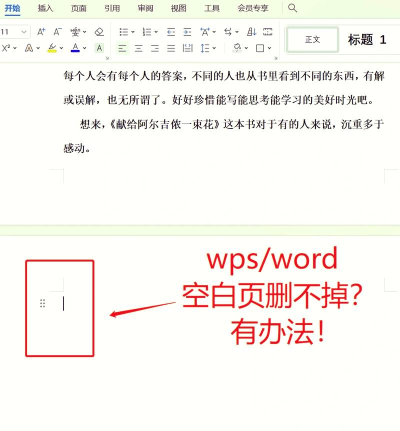Align text left
Image resolution: width=400 pixels, height=431 pixels.
(122, 48)
